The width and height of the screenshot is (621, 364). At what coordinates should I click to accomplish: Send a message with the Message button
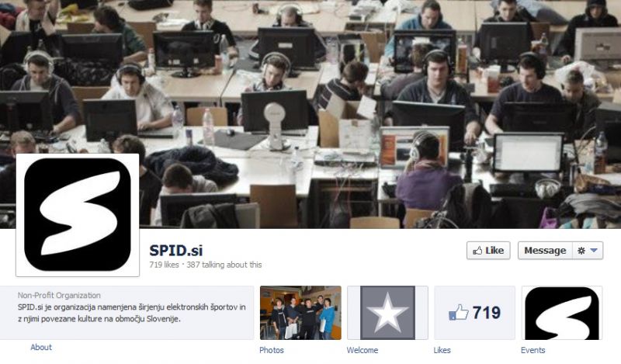545,251
